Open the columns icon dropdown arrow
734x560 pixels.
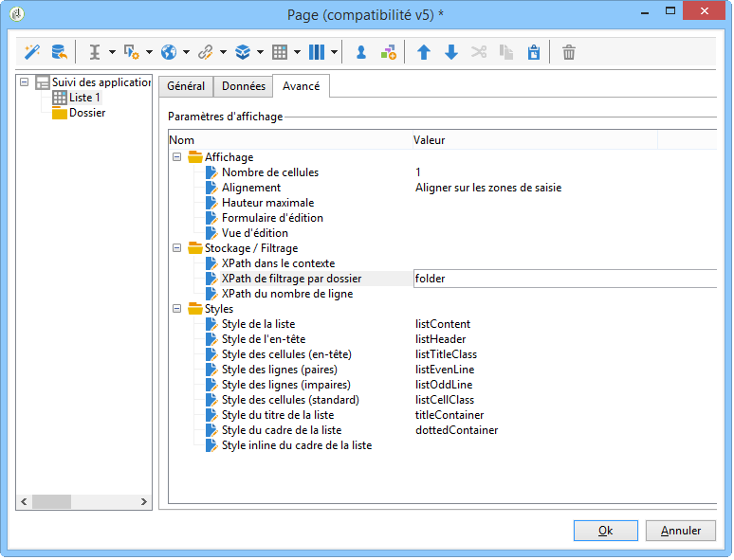coord(334,52)
